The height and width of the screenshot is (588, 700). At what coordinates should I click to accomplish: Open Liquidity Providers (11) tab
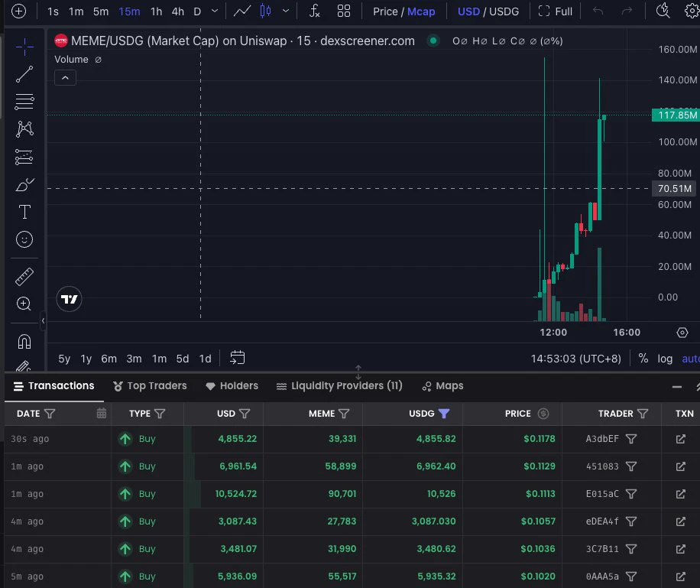[x=339, y=386]
